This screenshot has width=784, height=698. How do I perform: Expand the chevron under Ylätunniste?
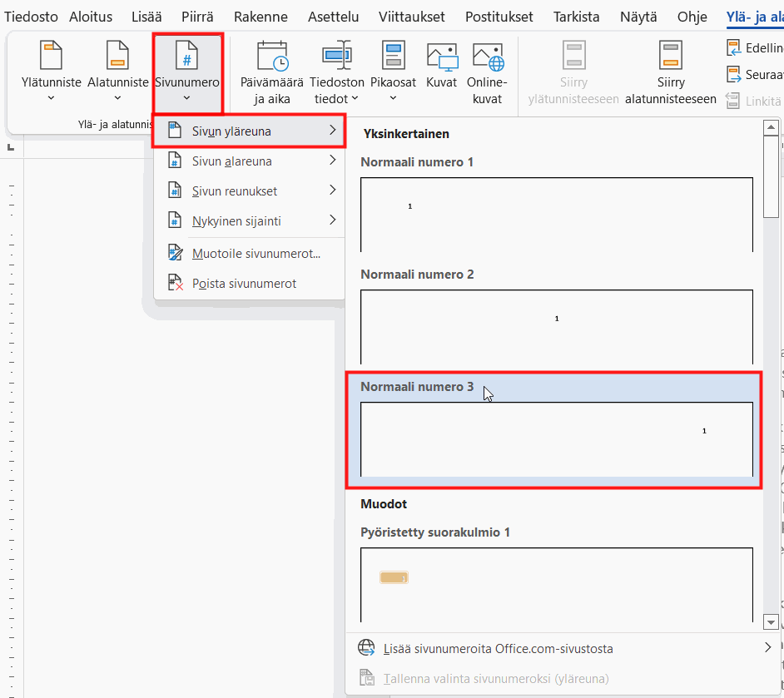[51, 98]
